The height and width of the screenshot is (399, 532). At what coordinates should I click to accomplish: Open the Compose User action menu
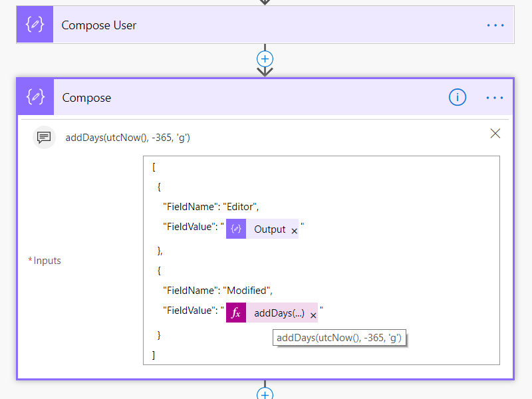[x=495, y=25]
